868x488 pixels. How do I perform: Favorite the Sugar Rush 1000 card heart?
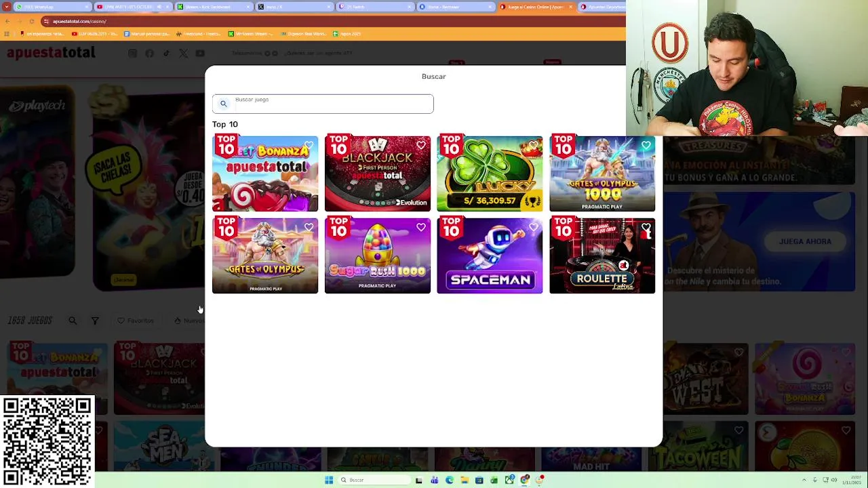coord(421,227)
